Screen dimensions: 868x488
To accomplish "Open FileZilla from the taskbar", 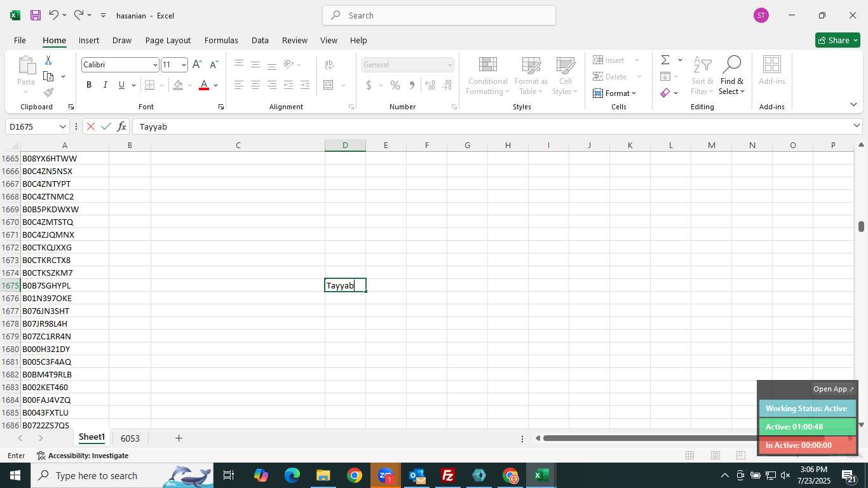I will (448, 475).
